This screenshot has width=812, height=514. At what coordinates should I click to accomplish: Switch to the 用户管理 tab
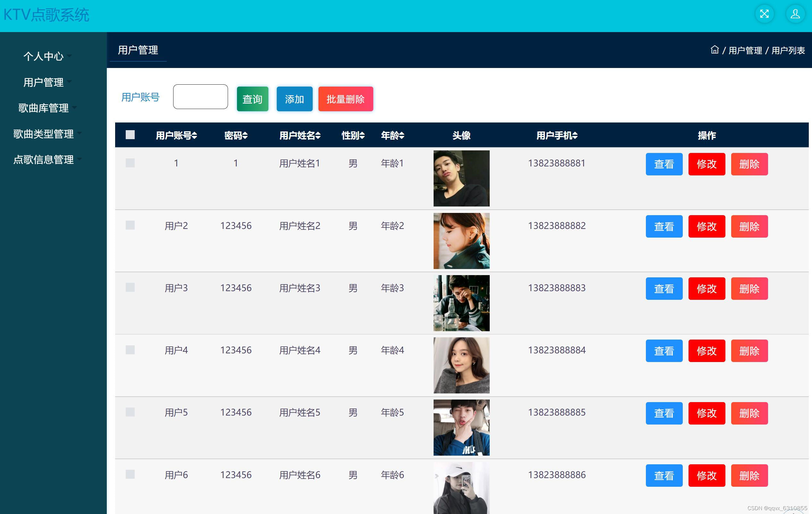(x=138, y=50)
